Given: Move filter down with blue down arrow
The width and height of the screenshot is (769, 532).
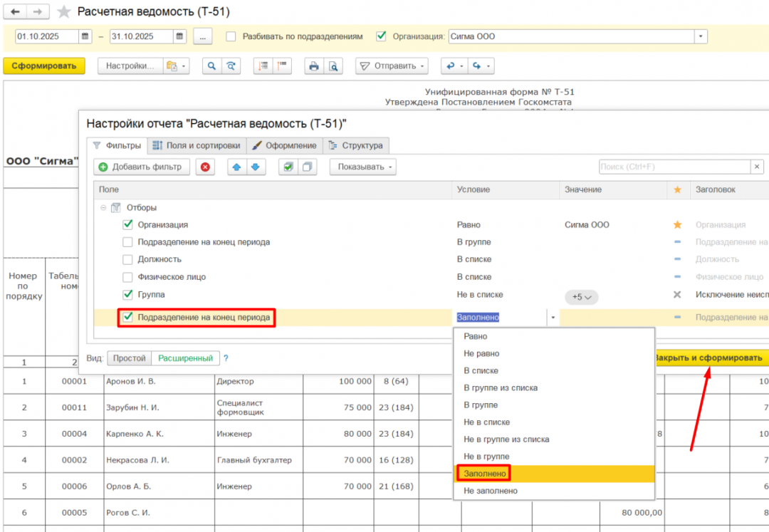Looking at the screenshot, I should coord(255,167).
